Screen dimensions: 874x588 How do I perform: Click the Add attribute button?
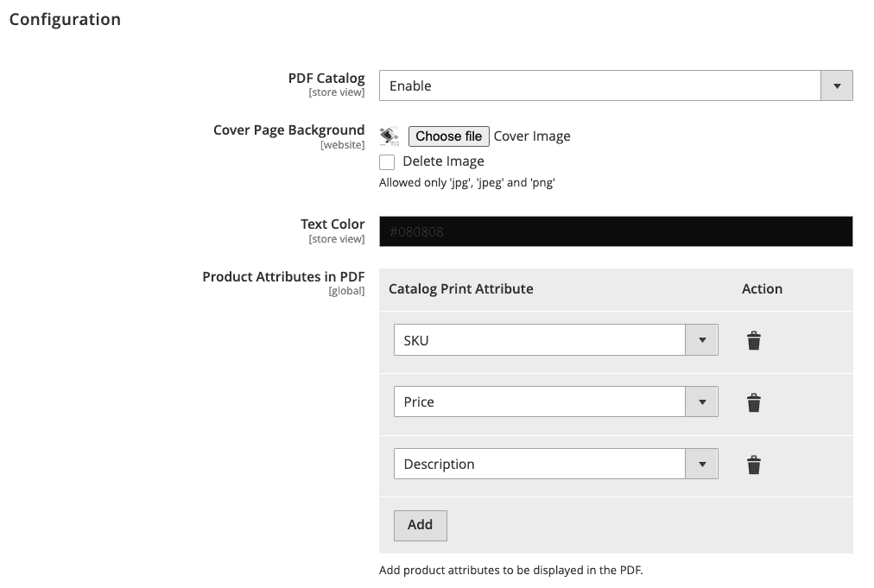[x=420, y=525]
